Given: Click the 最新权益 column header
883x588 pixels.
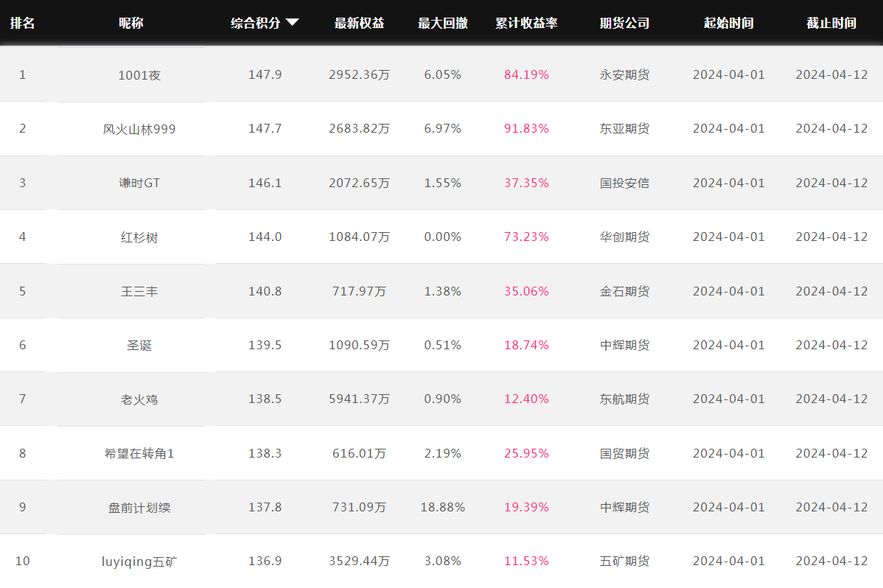Looking at the screenshot, I should pos(359,23).
